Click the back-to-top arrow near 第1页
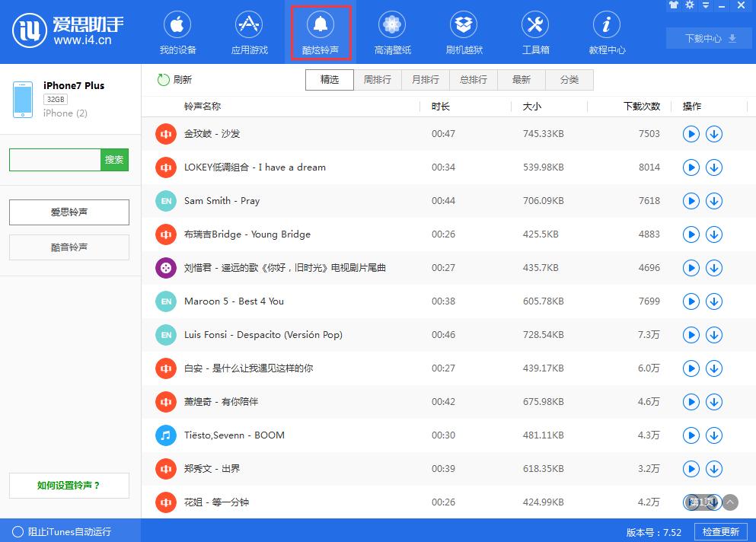Image resolution: width=756 pixels, height=542 pixels. coord(729,502)
